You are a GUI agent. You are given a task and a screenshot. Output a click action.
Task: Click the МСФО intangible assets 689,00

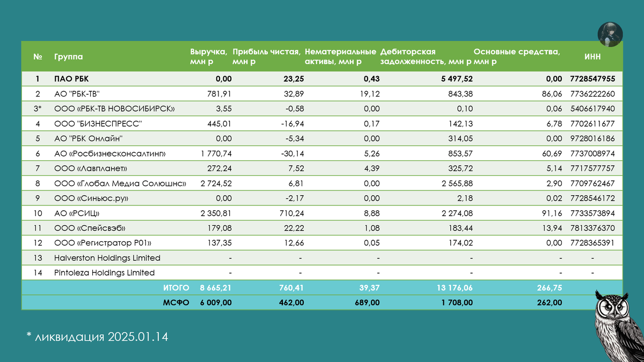point(367,302)
